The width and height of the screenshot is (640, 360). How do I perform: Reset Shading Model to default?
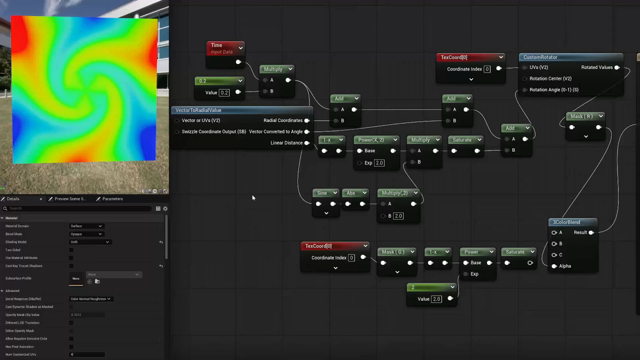(161, 242)
